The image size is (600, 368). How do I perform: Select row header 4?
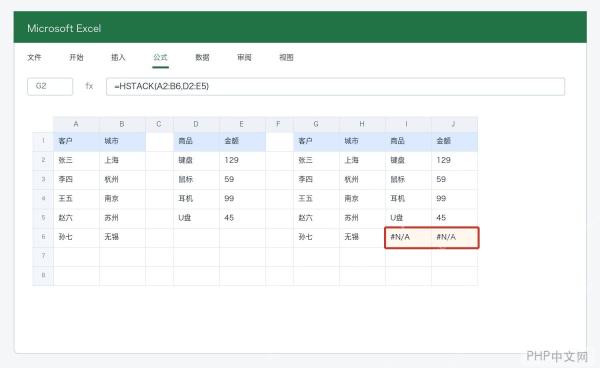[x=43, y=199]
